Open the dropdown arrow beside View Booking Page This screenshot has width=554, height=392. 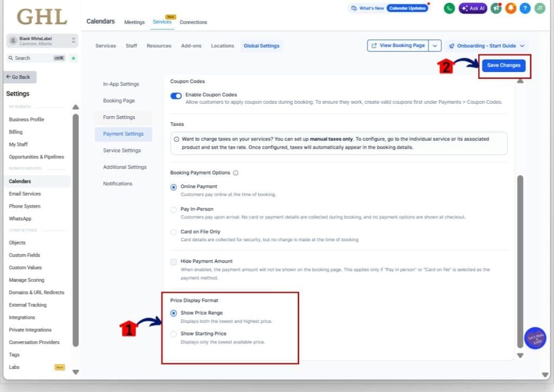pos(436,46)
